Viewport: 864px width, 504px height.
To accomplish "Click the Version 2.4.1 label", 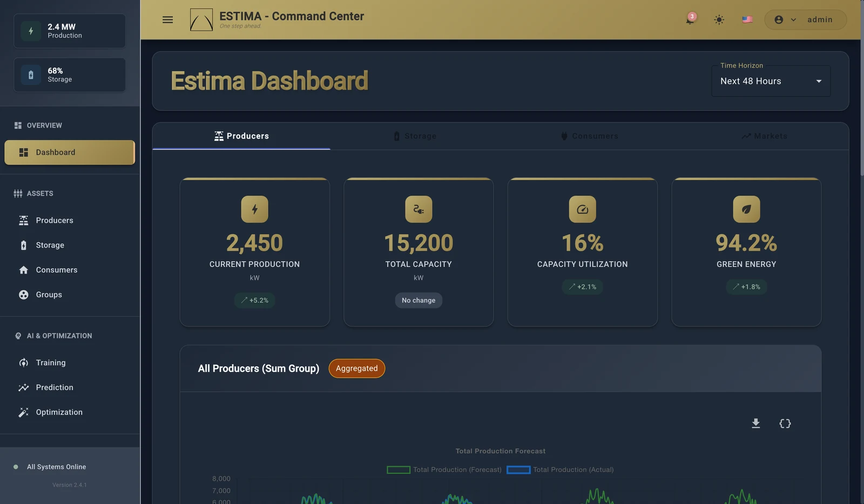I will [69, 485].
